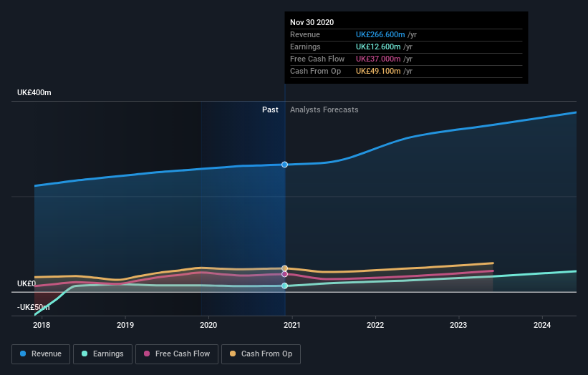Click the pink Free Cash Flow data point
Viewport: 588px width, 375px height.
coord(284,274)
